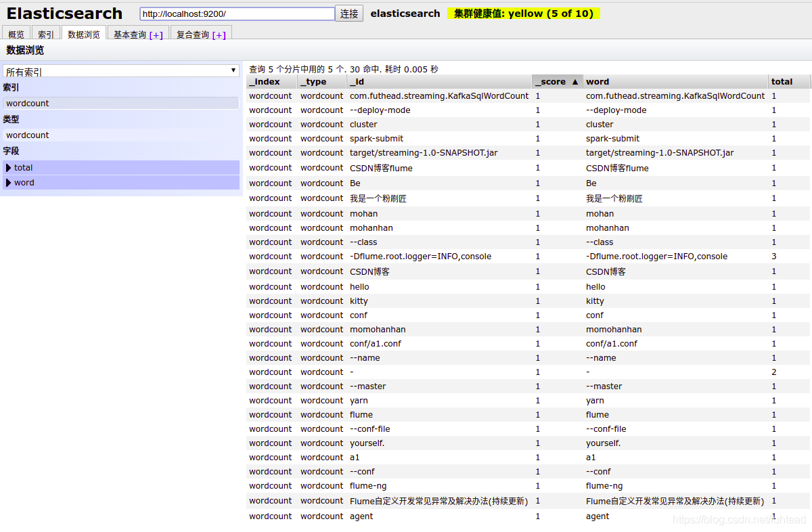Viewport: 812px width, 532px height.
Task: Open the 复合查询 tab
Action: 193,35
